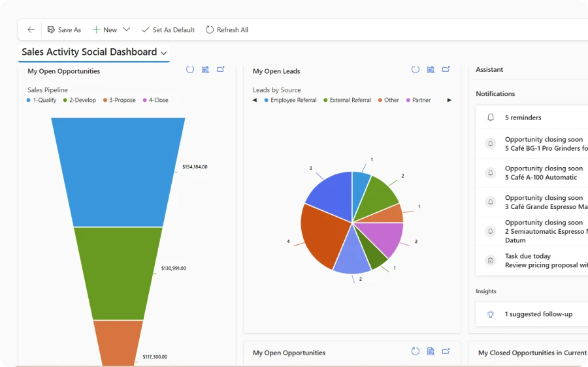Refresh the top My Open Opportunities chart

point(190,69)
